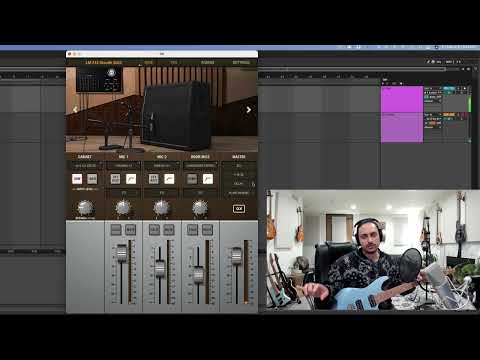Toggle Mic 1 off-axis button
The image size is (480, 360).
[x=115, y=179]
